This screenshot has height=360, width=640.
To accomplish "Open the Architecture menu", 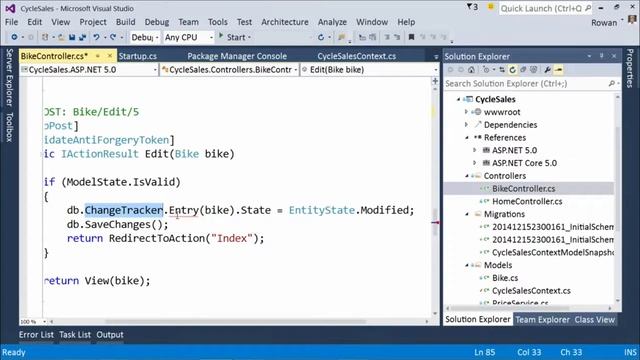I will [x=285, y=22].
